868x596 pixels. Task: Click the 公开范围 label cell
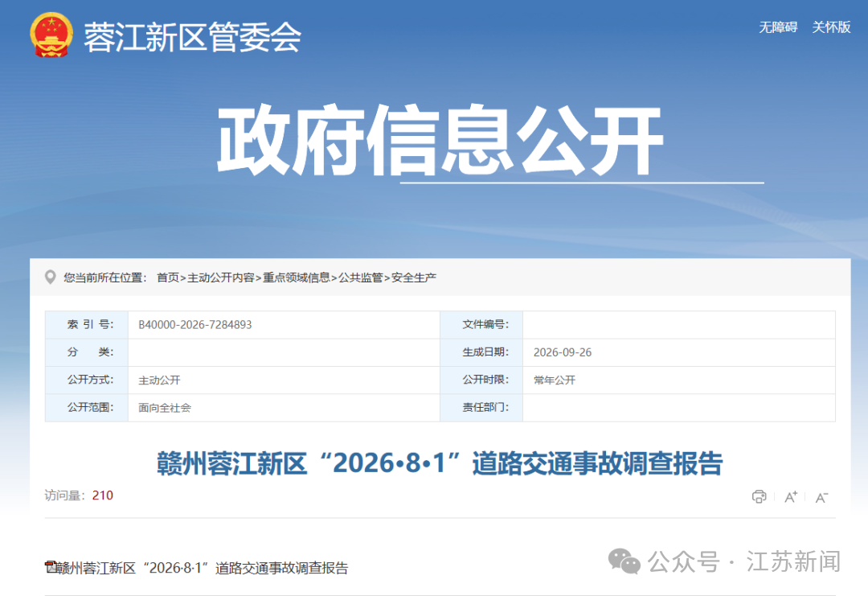coord(87,408)
